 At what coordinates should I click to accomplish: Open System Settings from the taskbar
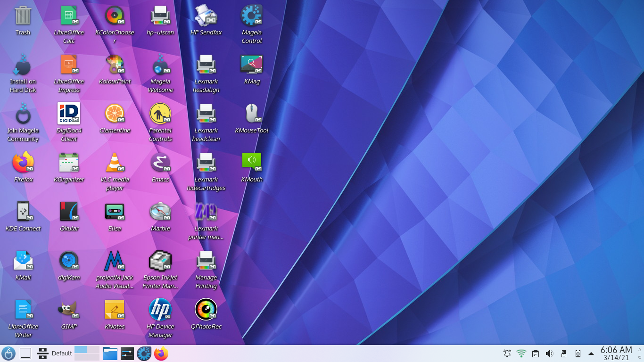127,354
